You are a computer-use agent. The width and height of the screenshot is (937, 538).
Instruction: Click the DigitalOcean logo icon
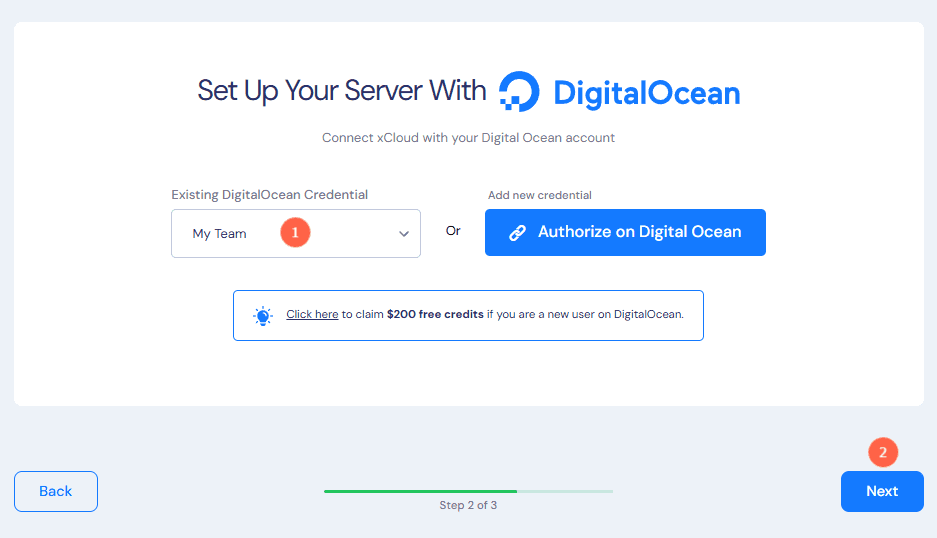click(519, 91)
